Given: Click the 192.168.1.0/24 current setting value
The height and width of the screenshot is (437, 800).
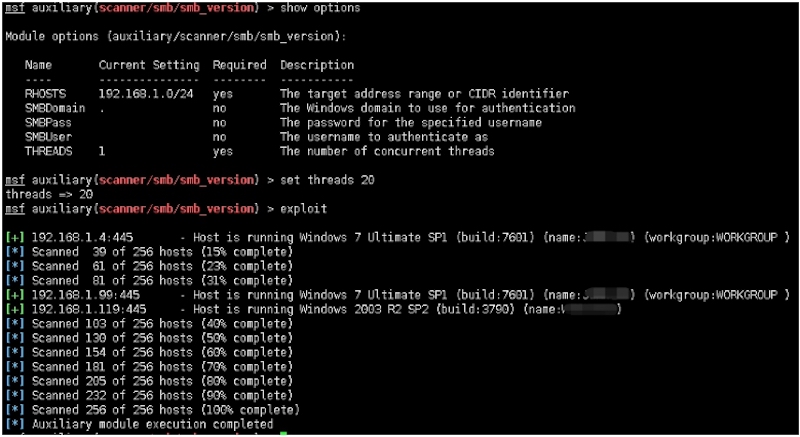Looking at the screenshot, I should 142,93.
